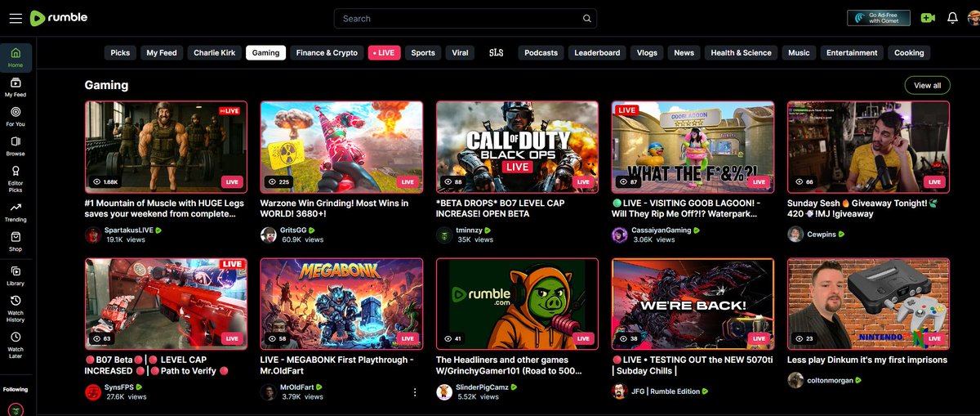Viewport: 980px width, 416px height.
Task: Select the Leaderboard category tab
Action: [597, 52]
